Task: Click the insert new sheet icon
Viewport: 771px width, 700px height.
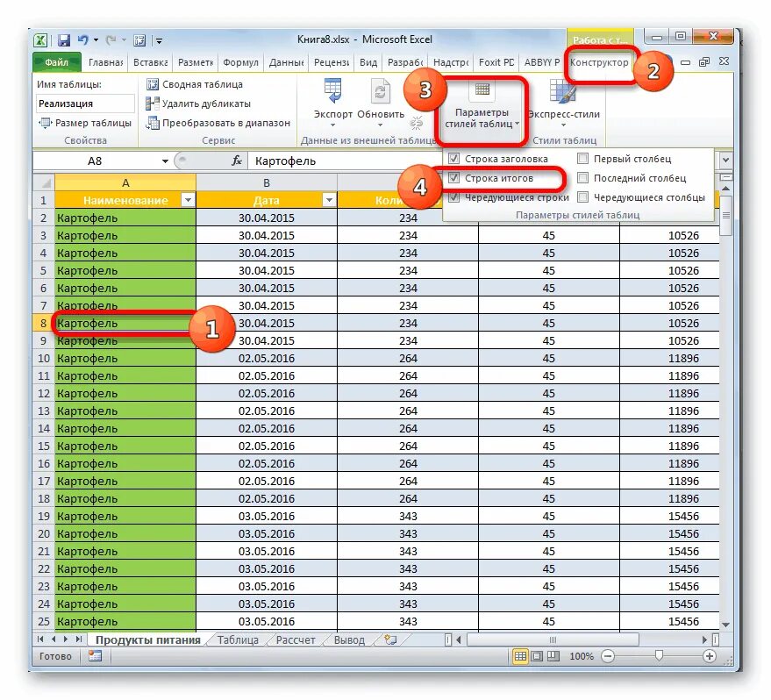Action: point(390,639)
